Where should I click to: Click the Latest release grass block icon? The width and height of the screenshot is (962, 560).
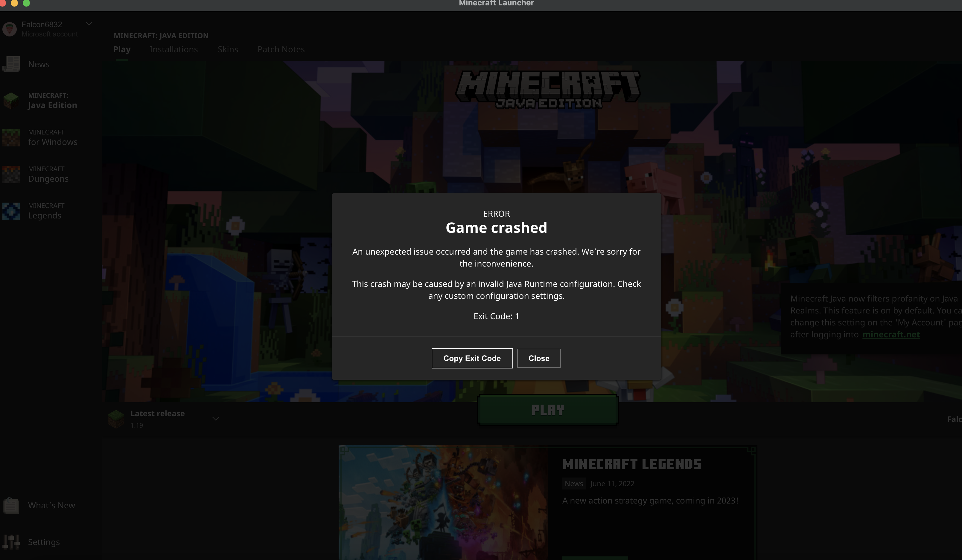point(116,419)
